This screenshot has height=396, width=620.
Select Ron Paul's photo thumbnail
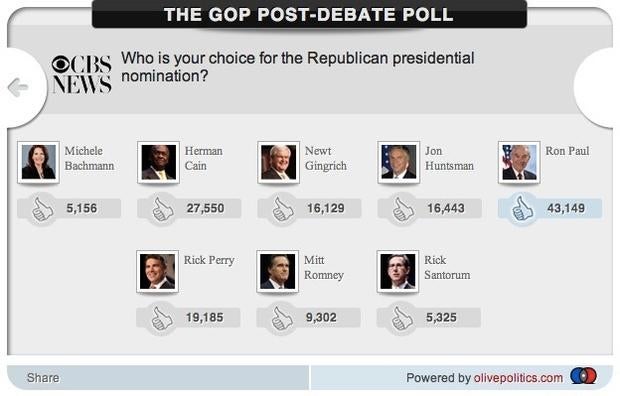coord(519,163)
